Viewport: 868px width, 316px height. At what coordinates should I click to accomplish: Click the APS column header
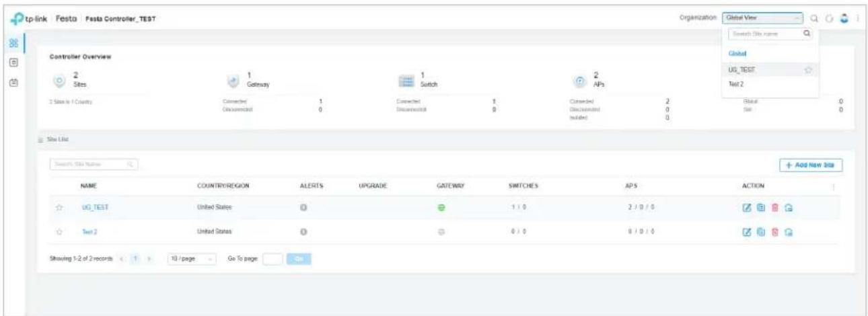point(631,186)
